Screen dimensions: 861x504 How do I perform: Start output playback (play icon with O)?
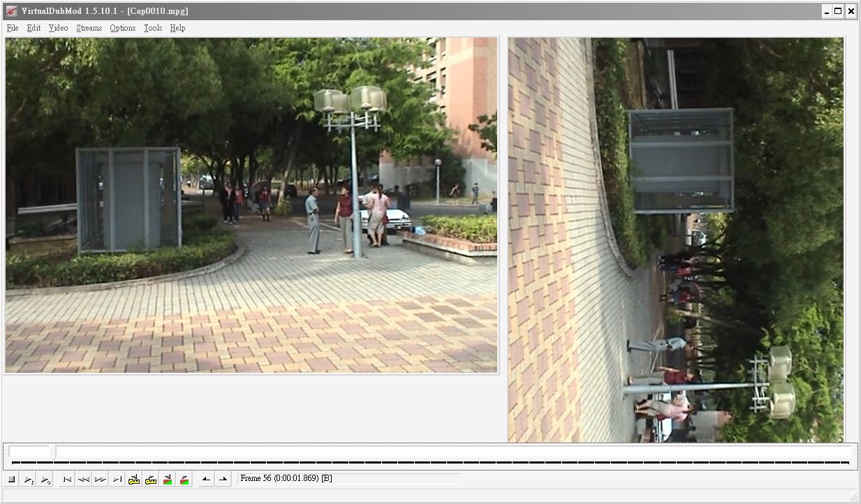pyautogui.click(x=45, y=480)
